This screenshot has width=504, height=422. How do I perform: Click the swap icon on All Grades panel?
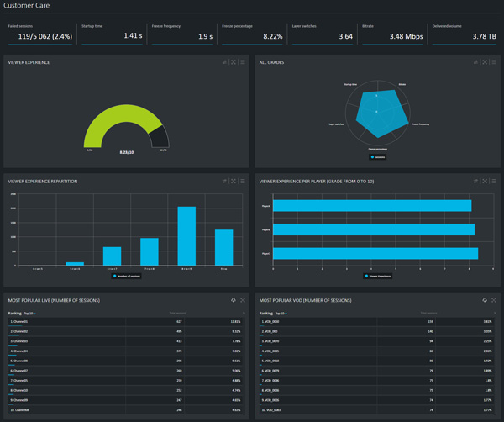(x=475, y=62)
